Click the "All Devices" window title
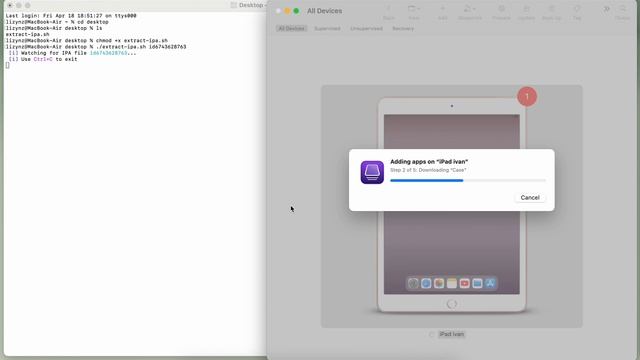640x360 pixels. coord(324,11)
